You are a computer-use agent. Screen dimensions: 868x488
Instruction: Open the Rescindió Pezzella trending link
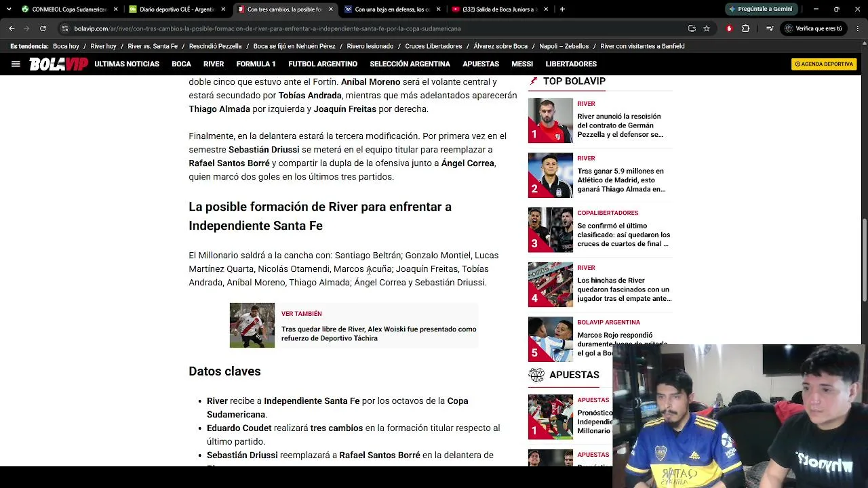(216, 46)
